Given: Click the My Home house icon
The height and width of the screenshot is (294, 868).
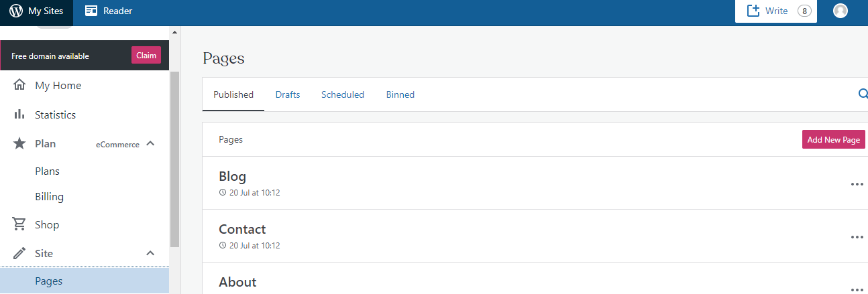Looking at the screenshot, I should (19, 85).
